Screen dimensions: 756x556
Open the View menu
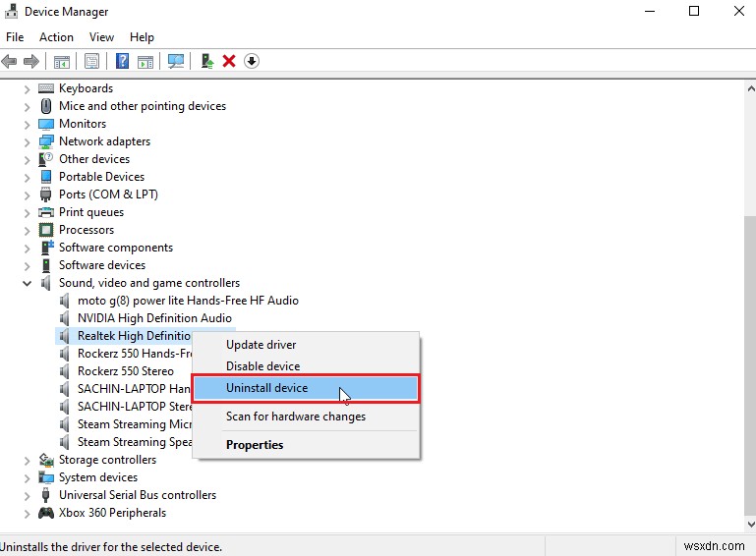[x=101, y=37]
